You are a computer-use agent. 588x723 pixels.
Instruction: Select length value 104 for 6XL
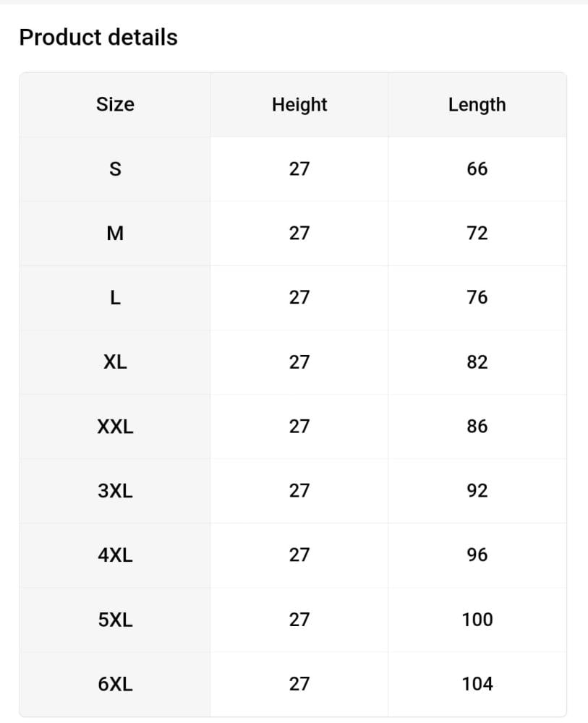coord(477,684)
